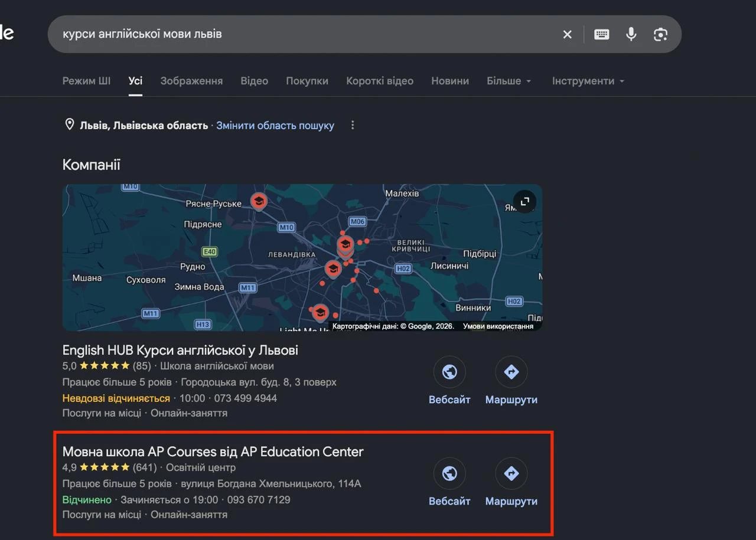Image resolution: width=756 pixels, height=540 pixels.
Task: Open AP Courses website via globe icon
Action: (x=449, y=473)
